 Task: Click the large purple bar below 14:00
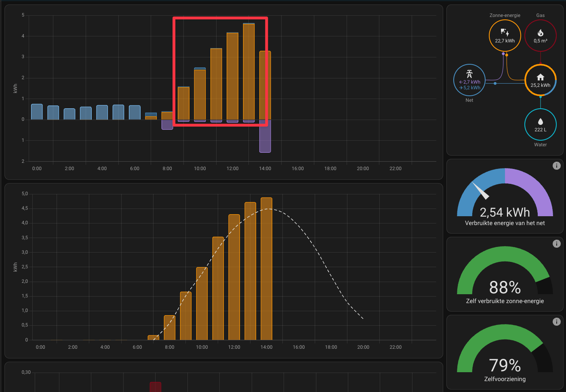265,136
